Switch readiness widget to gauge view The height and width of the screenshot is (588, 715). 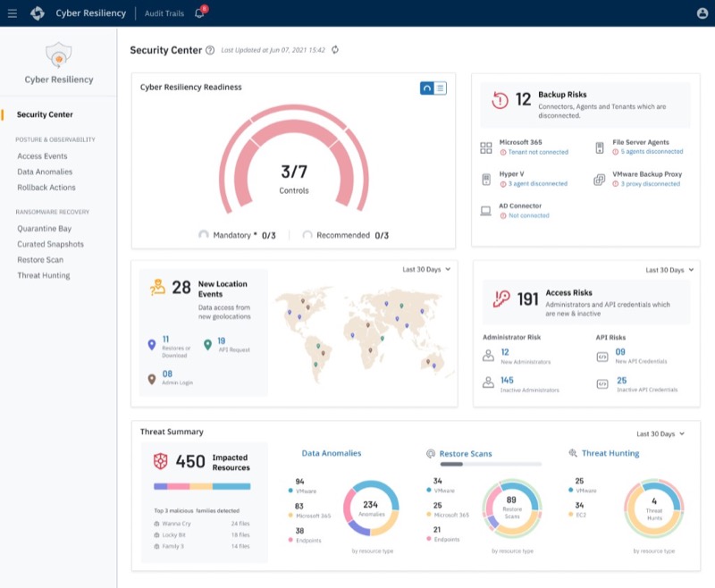(427, 88)
